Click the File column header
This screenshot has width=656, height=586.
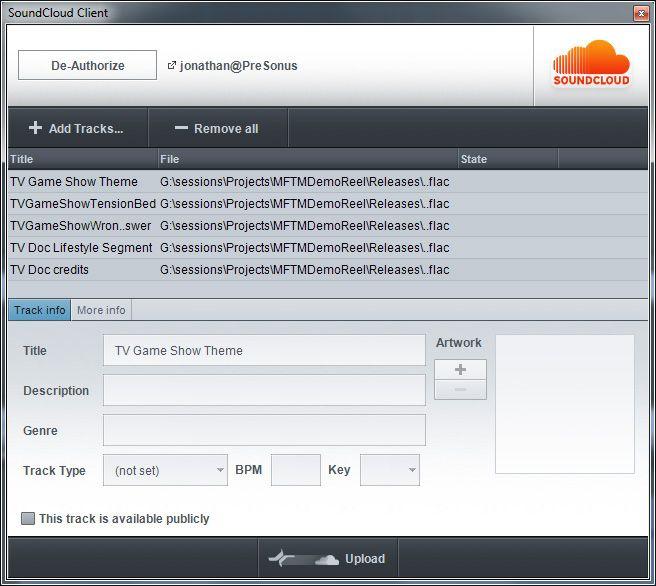(308, 159)
